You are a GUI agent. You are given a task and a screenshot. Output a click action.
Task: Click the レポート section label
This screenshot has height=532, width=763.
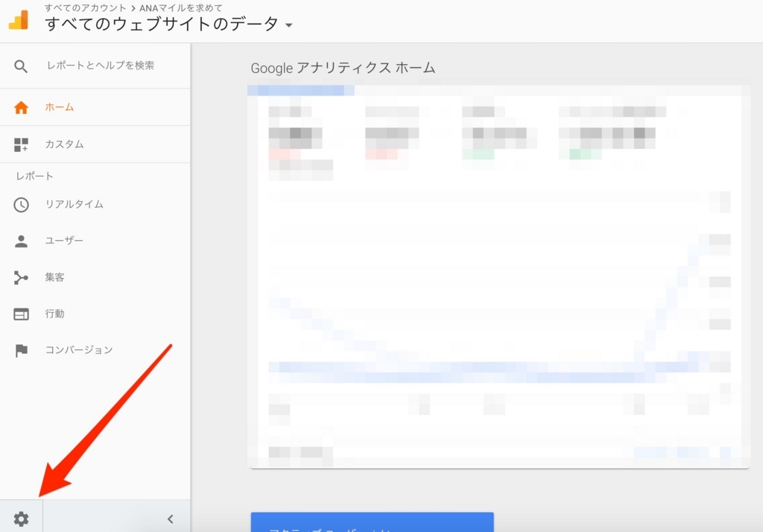[34, 176]
